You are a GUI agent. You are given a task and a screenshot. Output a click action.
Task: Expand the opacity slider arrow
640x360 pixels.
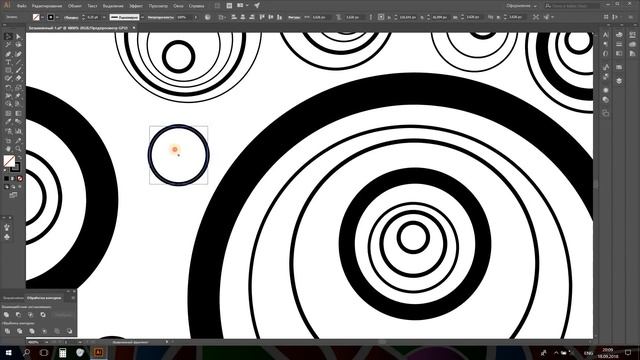click(x=196, y=17)
